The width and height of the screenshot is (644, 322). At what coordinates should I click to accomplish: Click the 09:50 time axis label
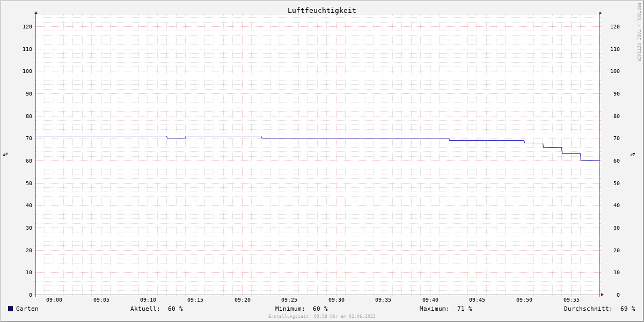[524, 300]
